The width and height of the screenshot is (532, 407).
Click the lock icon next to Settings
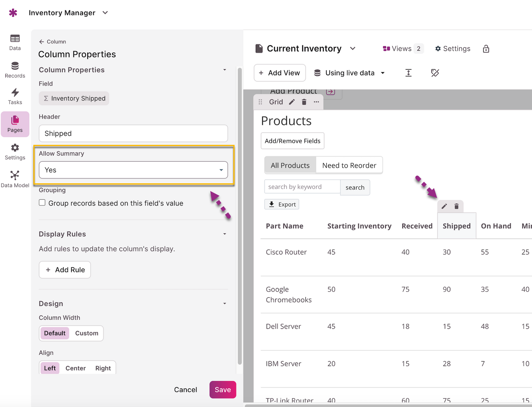pos(486,49)
